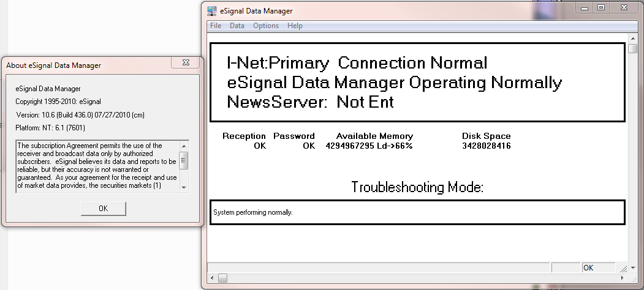Click the Platform NT 6.1 line

pos(50,128)
